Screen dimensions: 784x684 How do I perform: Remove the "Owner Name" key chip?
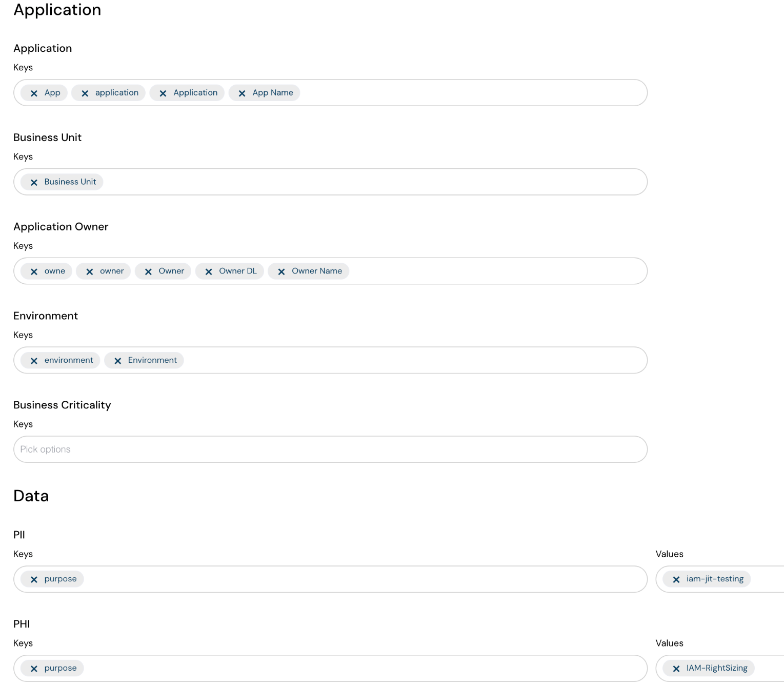(x=281, y=271)
